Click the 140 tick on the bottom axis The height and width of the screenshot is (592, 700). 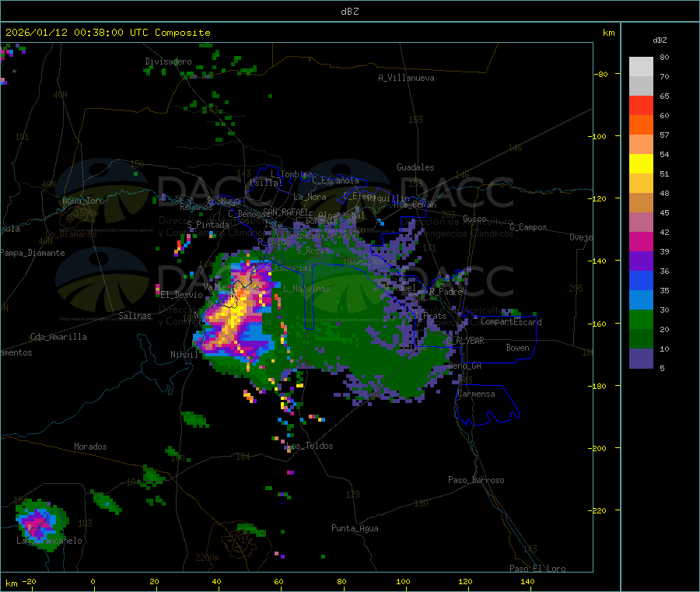(x=527, y=581)
